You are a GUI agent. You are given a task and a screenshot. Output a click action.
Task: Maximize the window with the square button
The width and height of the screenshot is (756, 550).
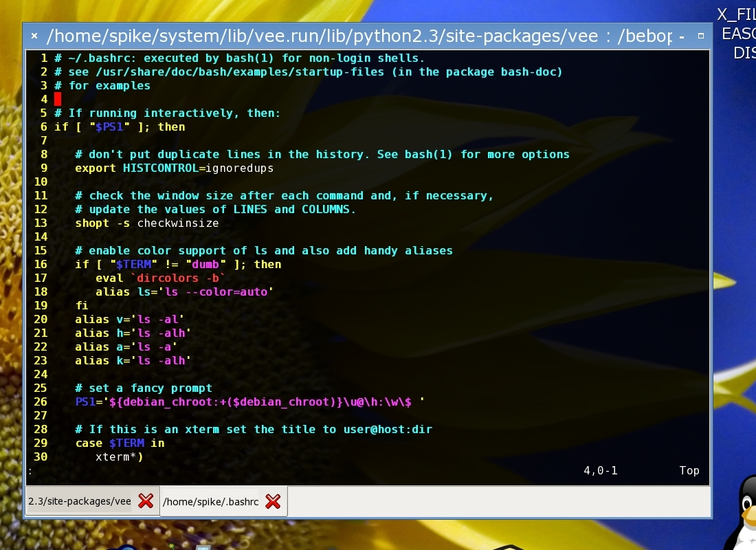click(701, 36)
